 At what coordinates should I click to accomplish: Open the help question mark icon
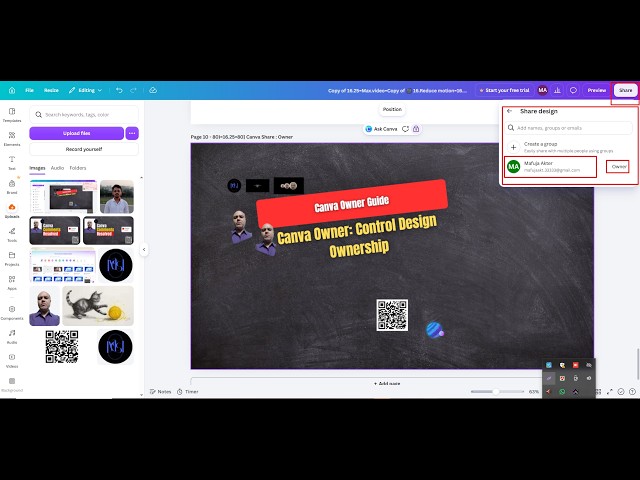click(x=632, y=391)
